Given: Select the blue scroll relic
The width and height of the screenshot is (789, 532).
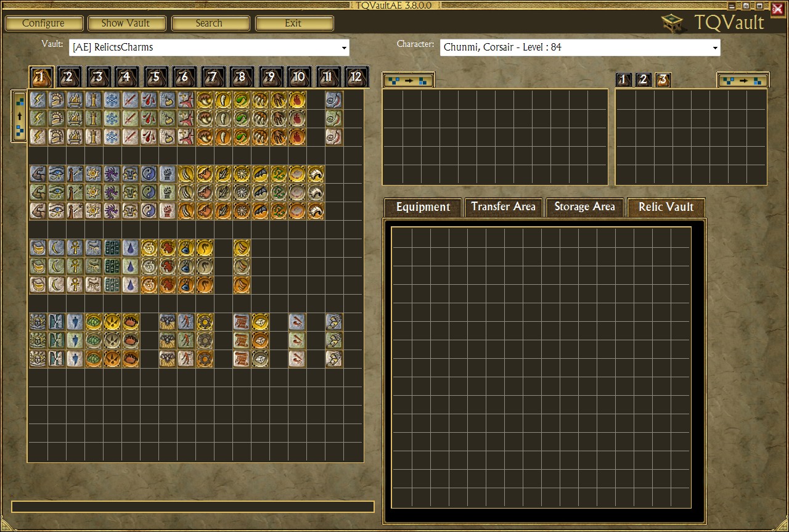Looking at the screenshot, I should 242,322.
